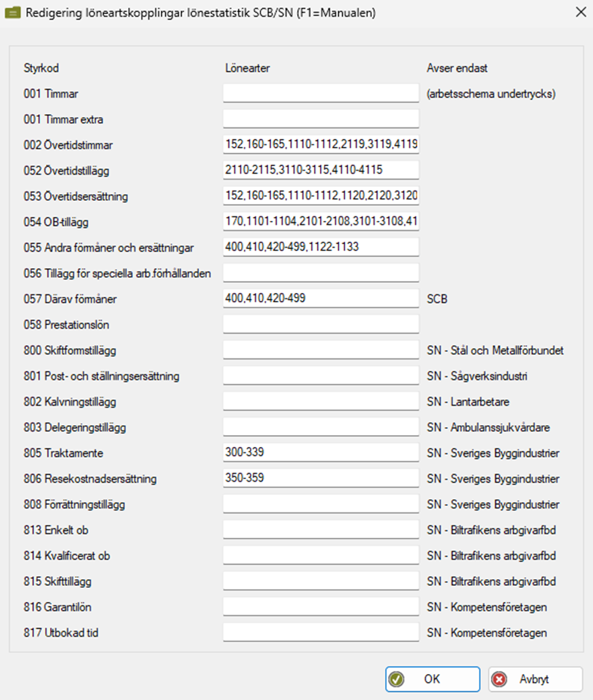593x700 pixels.
Task: Edit the 054 OB-tillägg field
Action: pos(321,222)
